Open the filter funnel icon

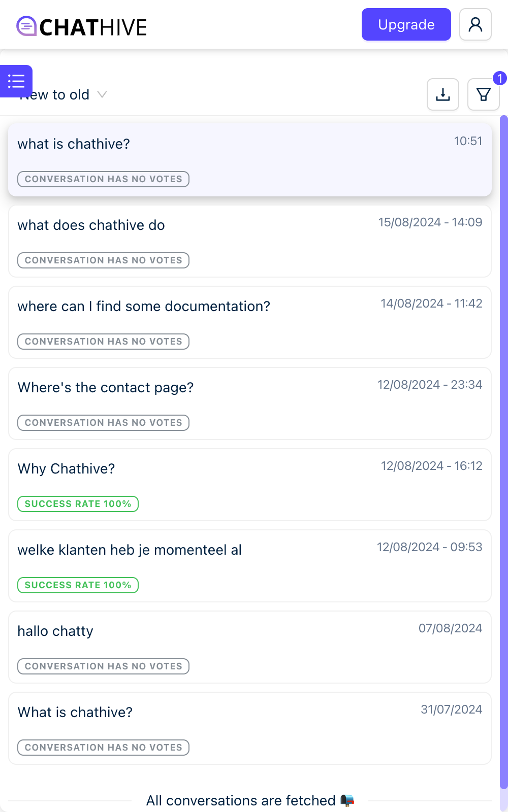click(x=483, y=94)
